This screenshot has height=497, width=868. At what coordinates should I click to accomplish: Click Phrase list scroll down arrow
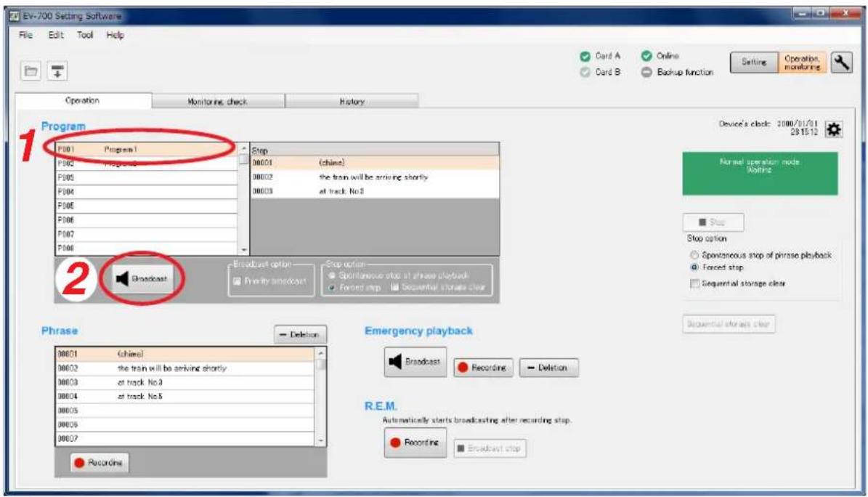(x=320, y=440)
